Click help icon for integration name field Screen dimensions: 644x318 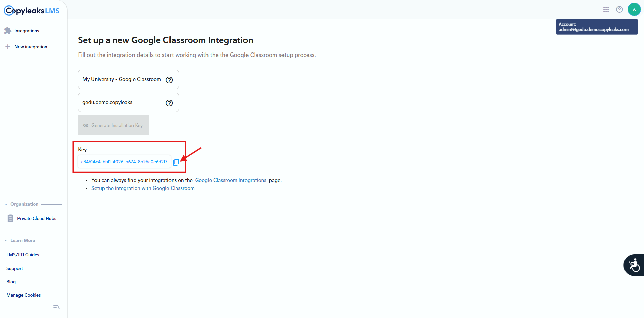click(169, 80)
